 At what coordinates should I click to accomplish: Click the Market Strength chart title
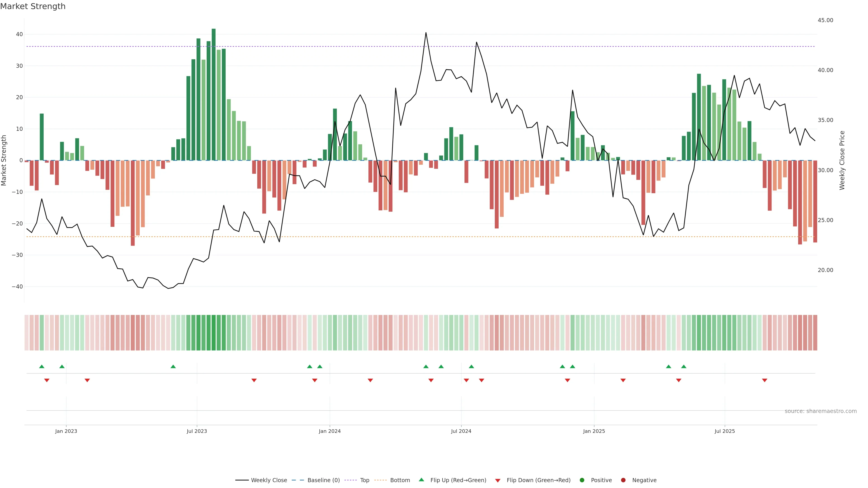point(33,6)
